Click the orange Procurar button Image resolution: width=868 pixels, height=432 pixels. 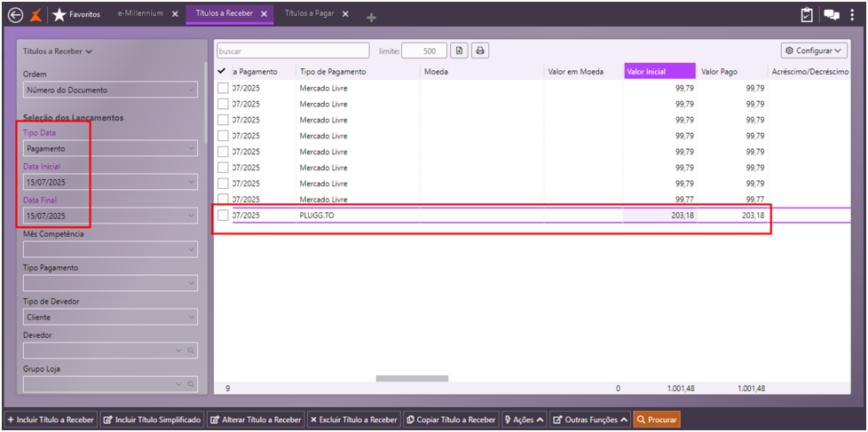[x=657, y=420]
